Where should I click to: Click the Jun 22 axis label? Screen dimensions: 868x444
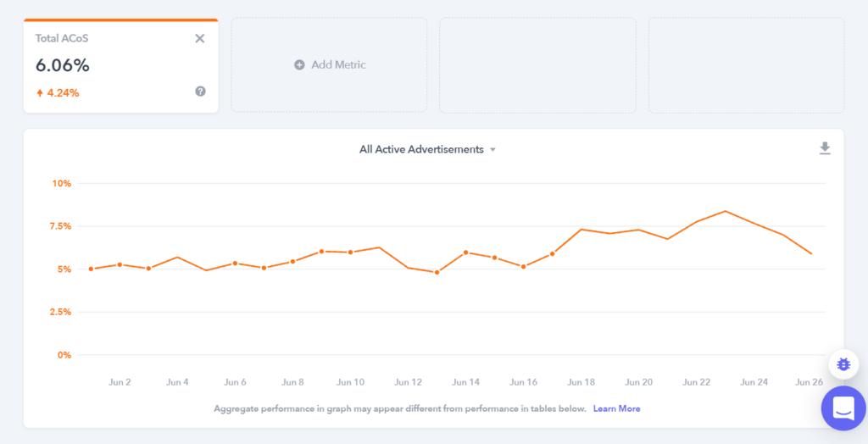pyautogui.click(x=697, y=382)
